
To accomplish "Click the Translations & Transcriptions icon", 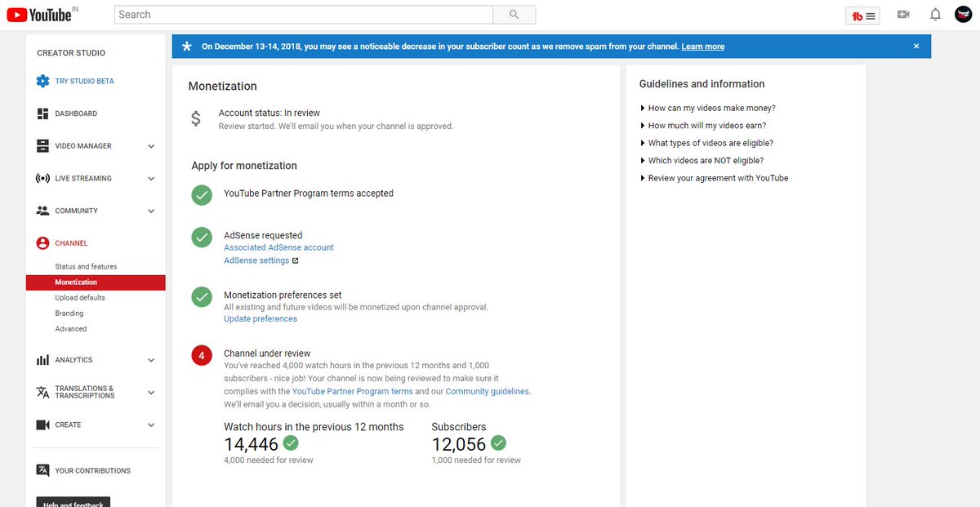I will pos(42,392).
